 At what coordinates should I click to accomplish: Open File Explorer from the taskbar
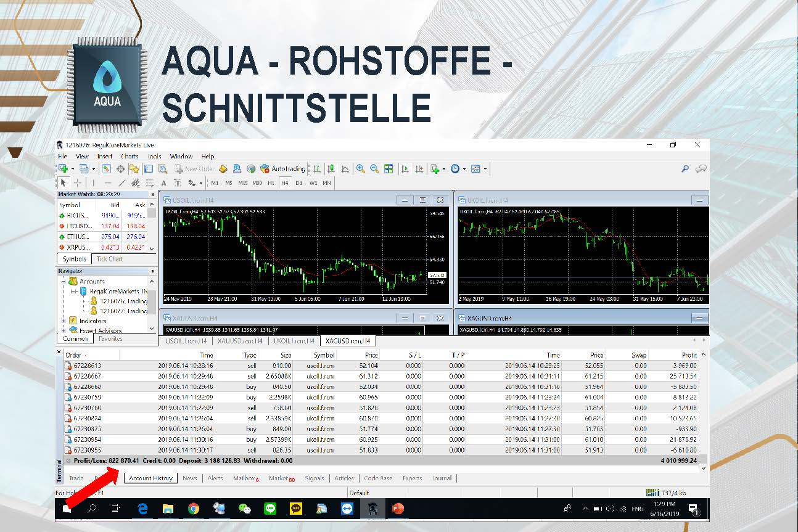(168, 509)
